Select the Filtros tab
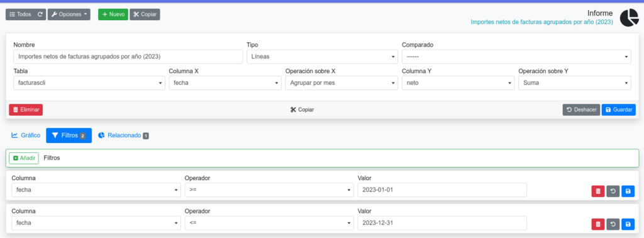 point(69,135)
